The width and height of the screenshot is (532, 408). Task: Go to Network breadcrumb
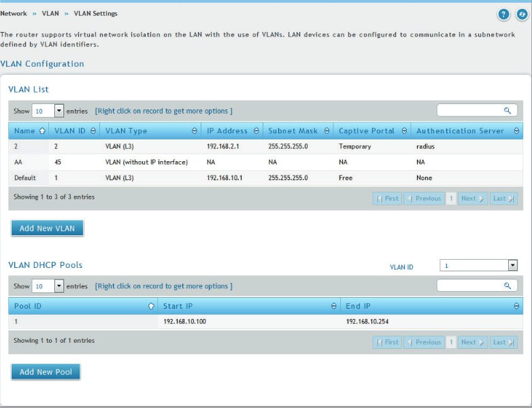14,14
